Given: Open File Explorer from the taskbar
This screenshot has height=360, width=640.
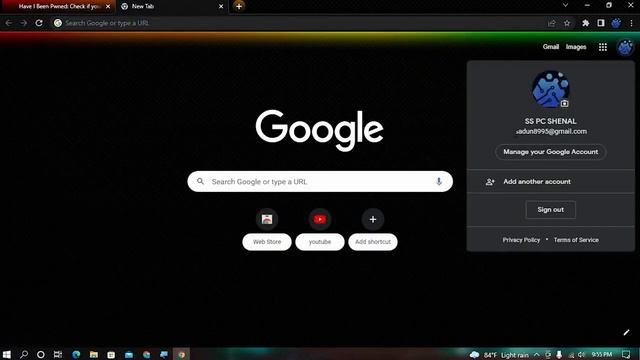Looking at the screenshot, I should point(94,354).
